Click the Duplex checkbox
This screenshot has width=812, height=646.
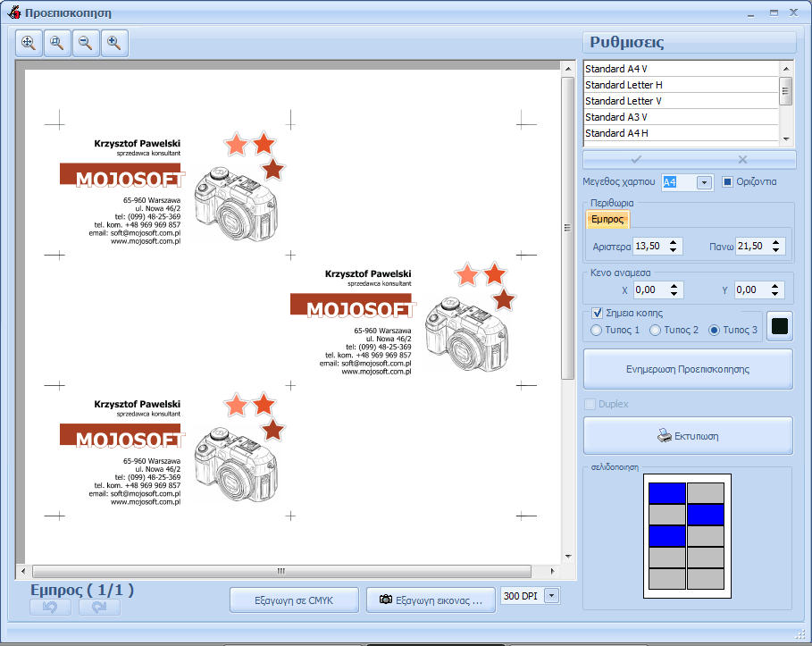(590, 404)
